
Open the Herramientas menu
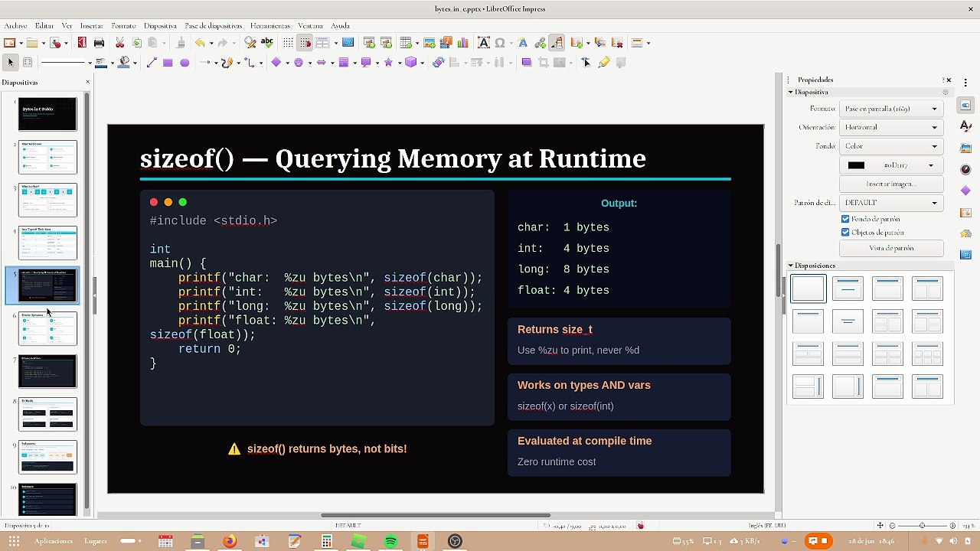270,25
